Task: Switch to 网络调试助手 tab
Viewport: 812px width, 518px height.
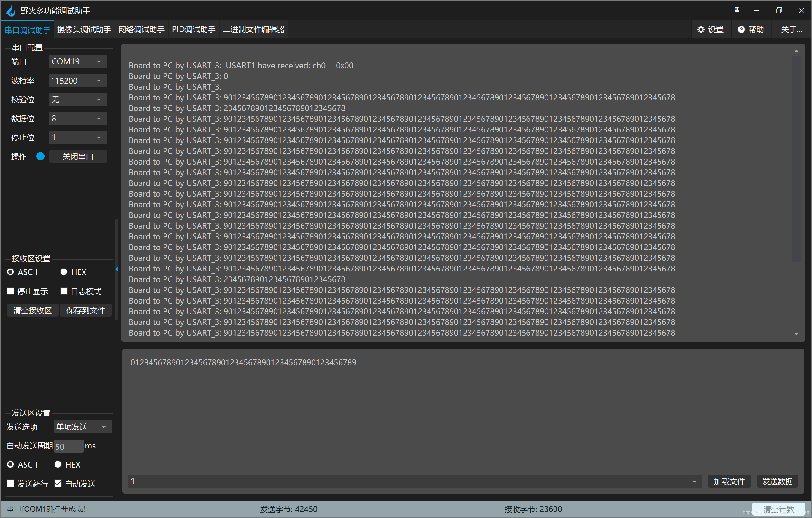Action: (141, 30)
